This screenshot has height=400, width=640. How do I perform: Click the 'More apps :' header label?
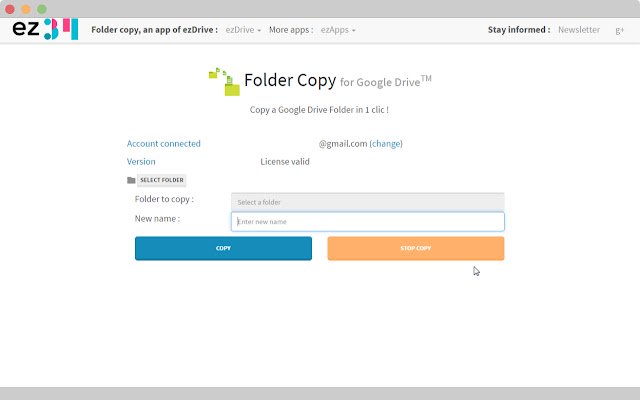tap(291, 30)
